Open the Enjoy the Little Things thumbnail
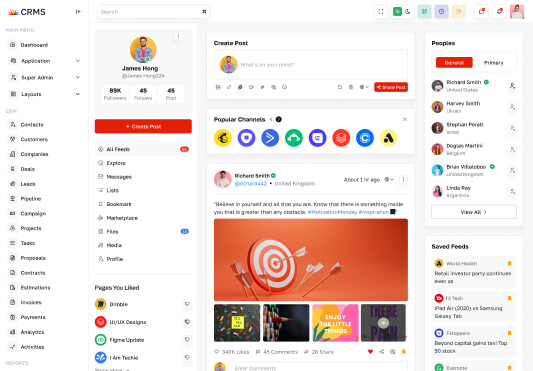The height and width of the screenshot is (371, 533). click(x=335, y=323)
